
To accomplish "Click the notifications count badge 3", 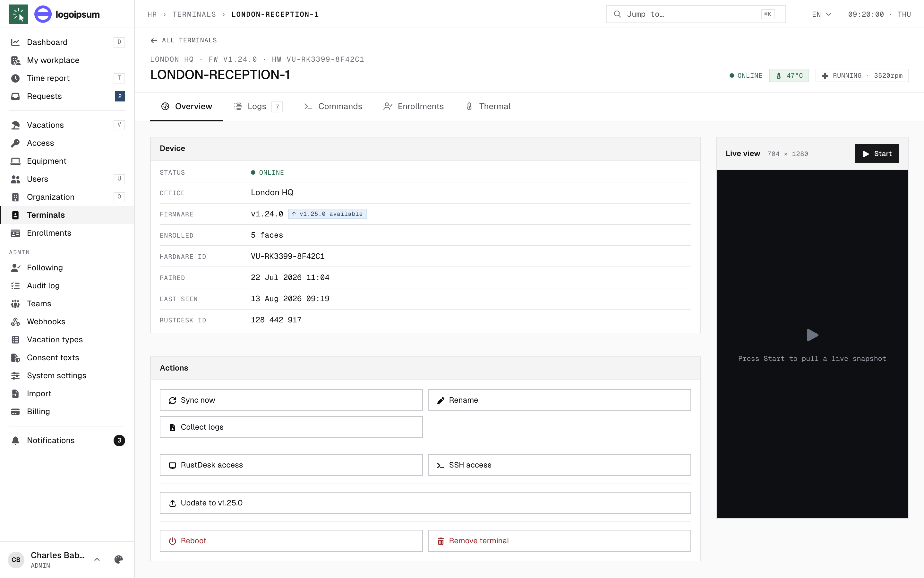I will (119, 440).
